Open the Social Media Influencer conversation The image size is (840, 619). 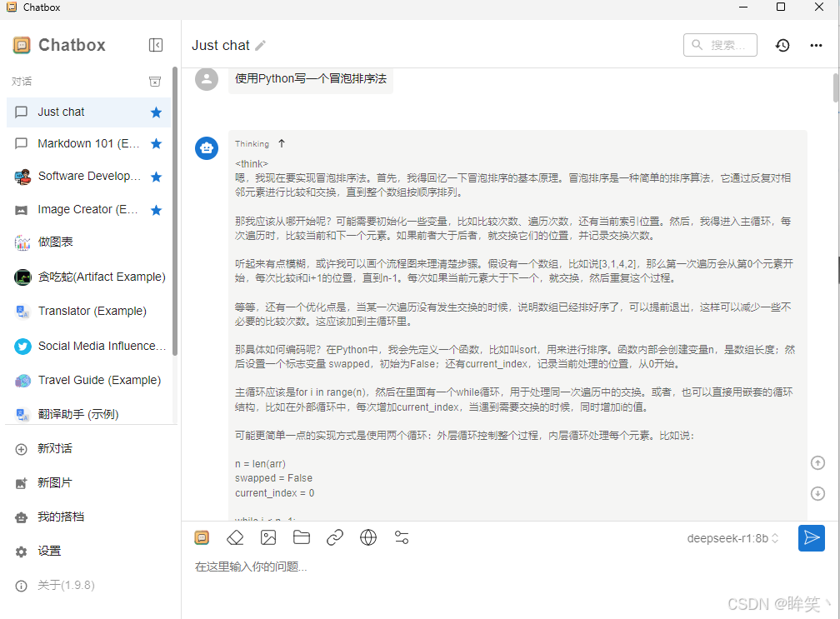pyautogui.click(x=88, y=346)
